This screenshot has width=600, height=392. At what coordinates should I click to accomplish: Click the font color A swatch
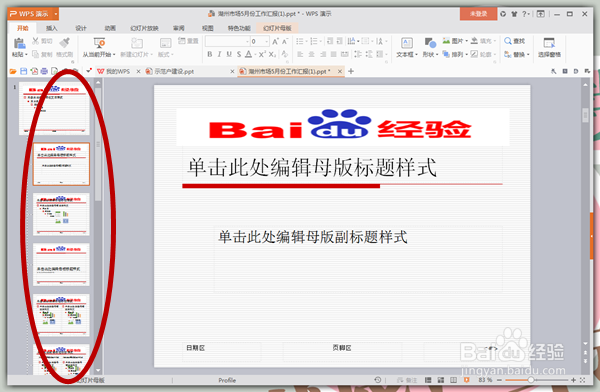[248, 54]
